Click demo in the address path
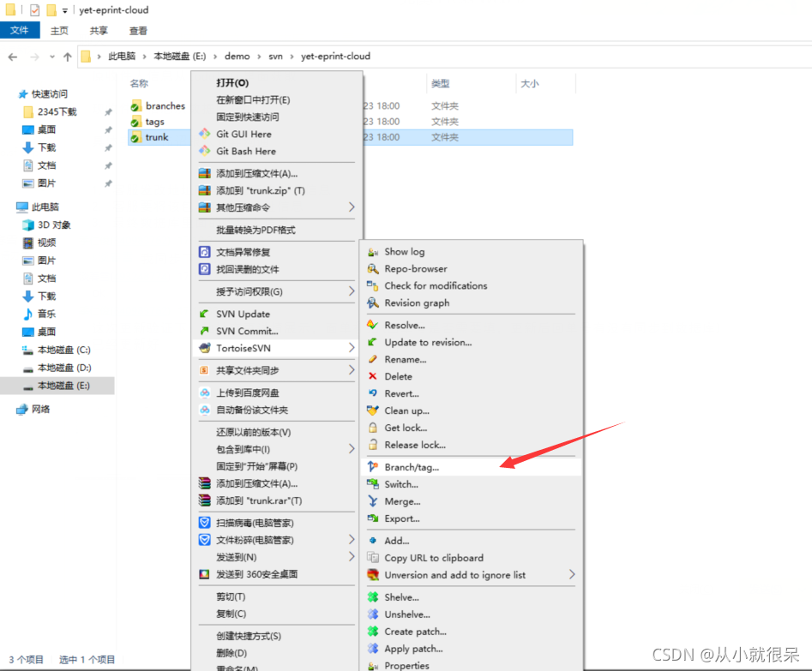This screenshot has height=671, width=812. (x=238, y=56)
